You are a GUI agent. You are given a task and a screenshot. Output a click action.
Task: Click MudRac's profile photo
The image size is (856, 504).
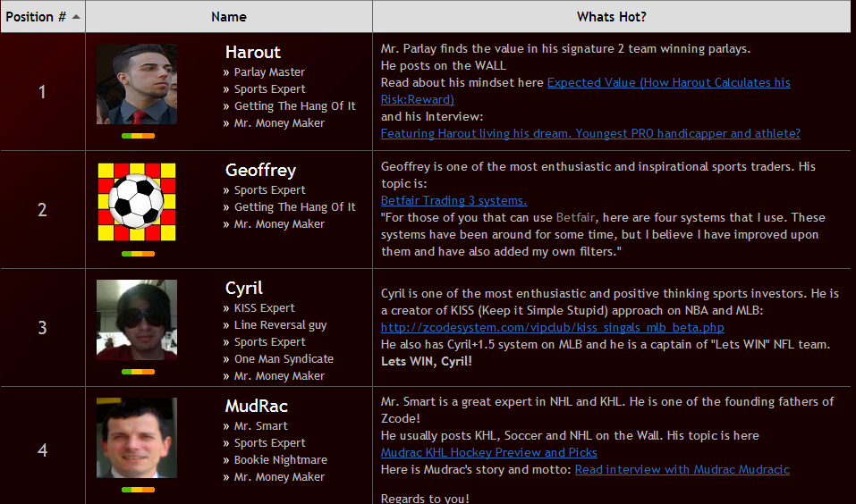pos(137,438)
